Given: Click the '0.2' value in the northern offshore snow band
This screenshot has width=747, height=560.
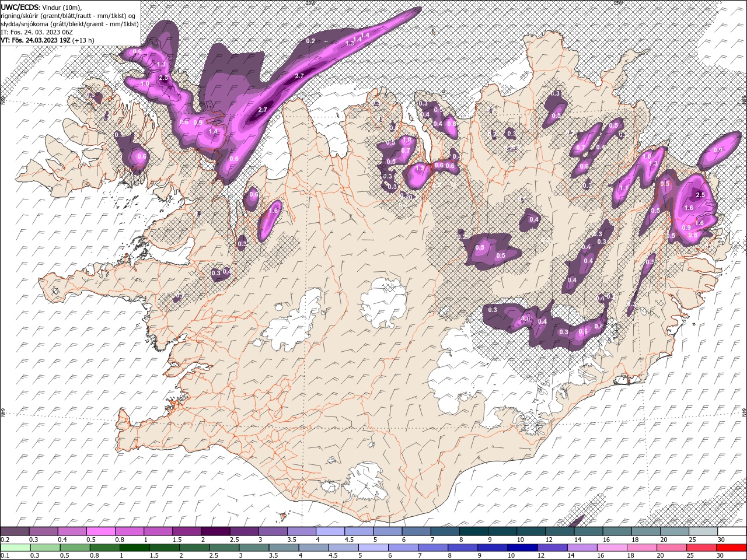Looking at the screenshot, I should click(310, 41).
